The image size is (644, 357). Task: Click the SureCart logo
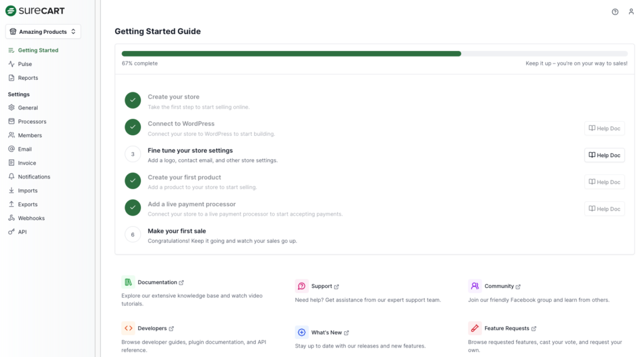point(35,11)
